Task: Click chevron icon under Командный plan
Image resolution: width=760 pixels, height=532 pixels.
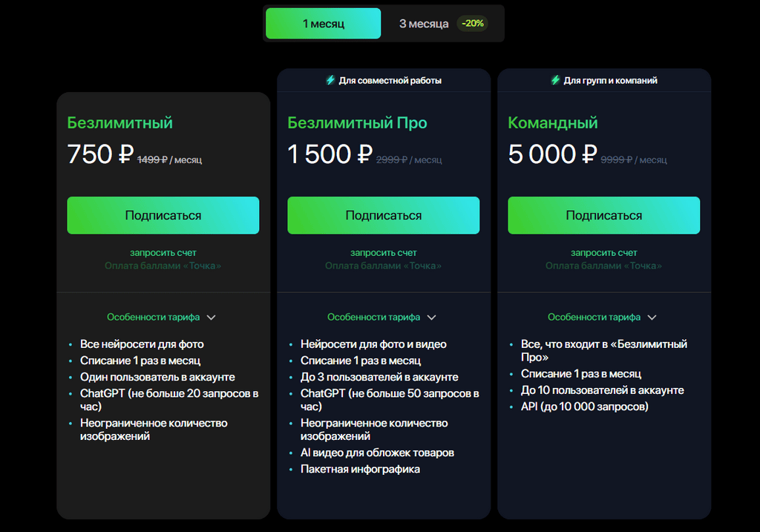Action: click(652, 318)
